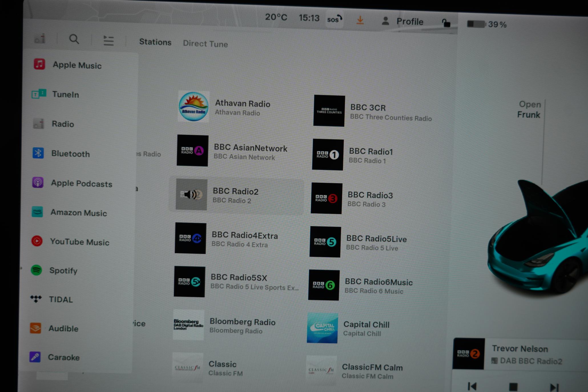Open Amazon Music source

[x=69, y=212]
